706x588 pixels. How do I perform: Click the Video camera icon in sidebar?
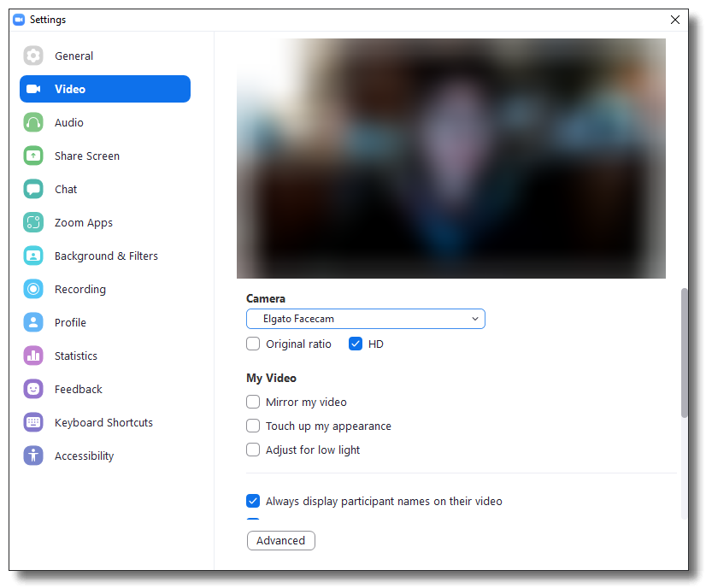tap(33, 89)
